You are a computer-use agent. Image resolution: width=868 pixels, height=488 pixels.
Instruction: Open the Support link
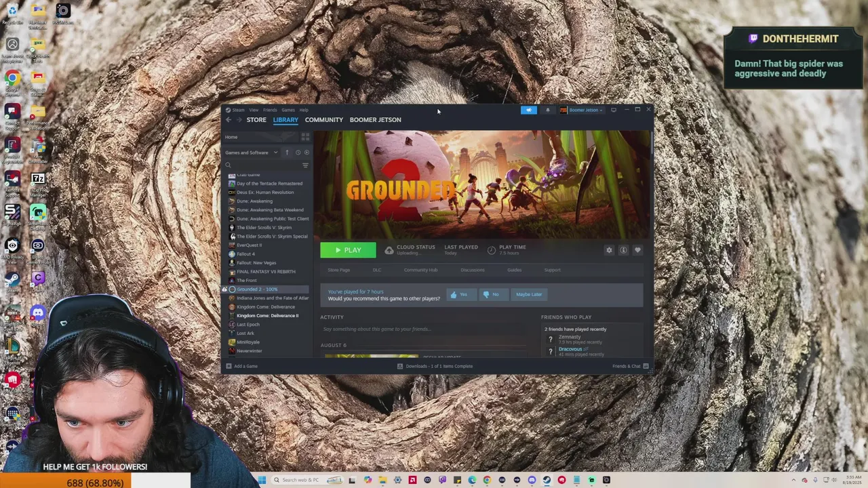click(x=552, y=270)
